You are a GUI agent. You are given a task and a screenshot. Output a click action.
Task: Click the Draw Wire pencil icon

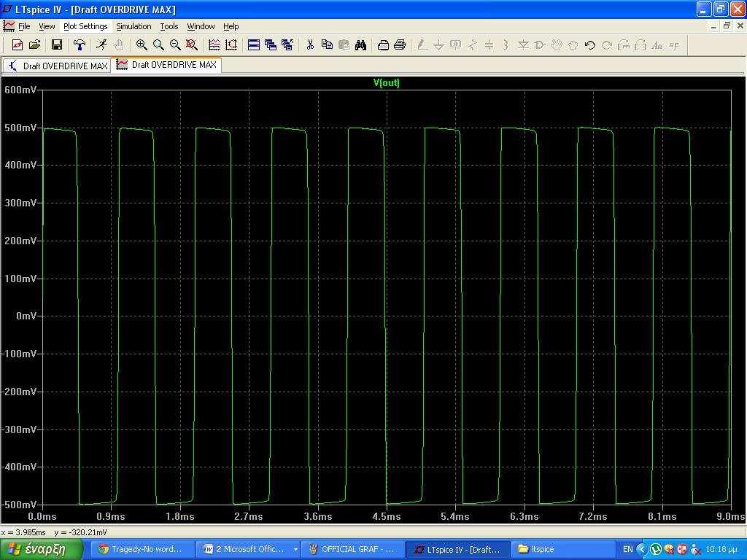click(x=422, y=44)
